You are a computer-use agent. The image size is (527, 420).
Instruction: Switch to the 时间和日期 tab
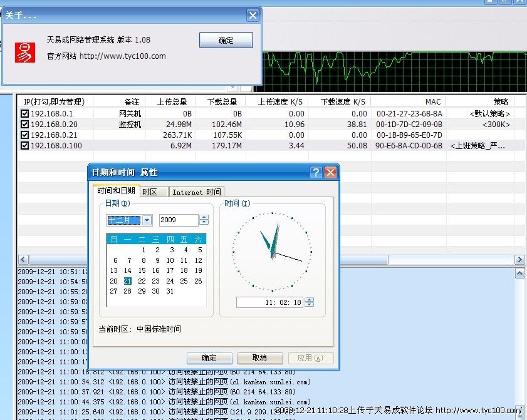(116, 191)
